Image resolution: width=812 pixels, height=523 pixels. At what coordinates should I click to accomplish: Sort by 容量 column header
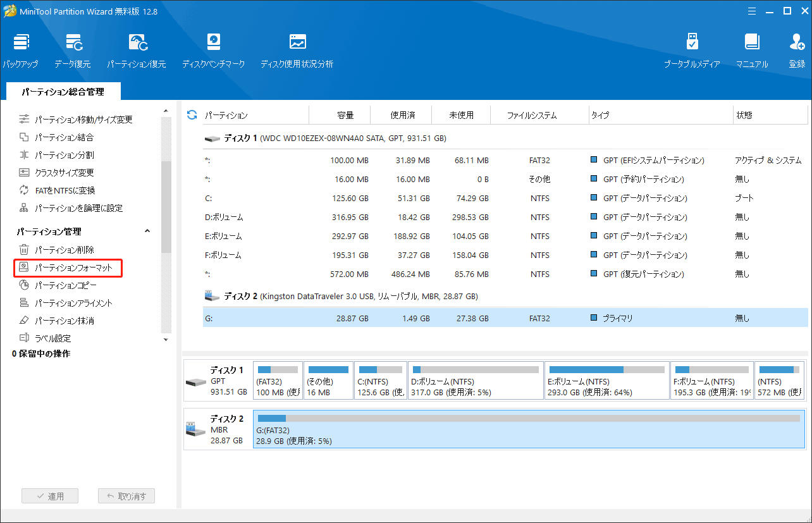coord(345,115)
